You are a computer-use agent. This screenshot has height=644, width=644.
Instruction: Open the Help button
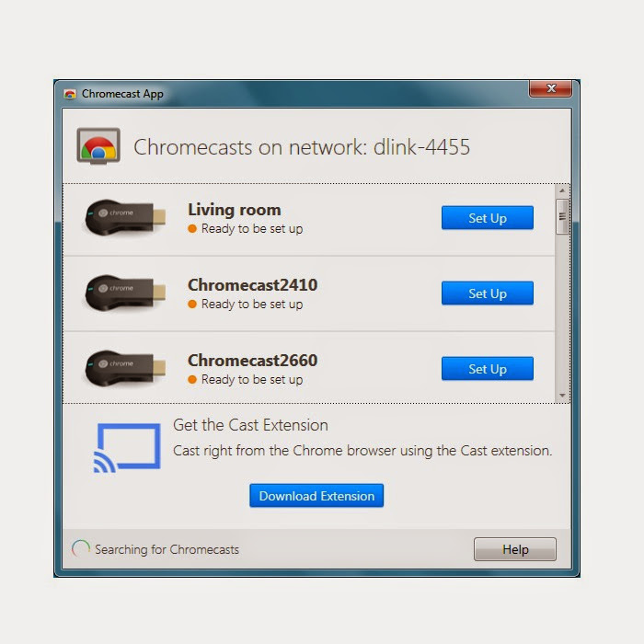tap(515, 549)
